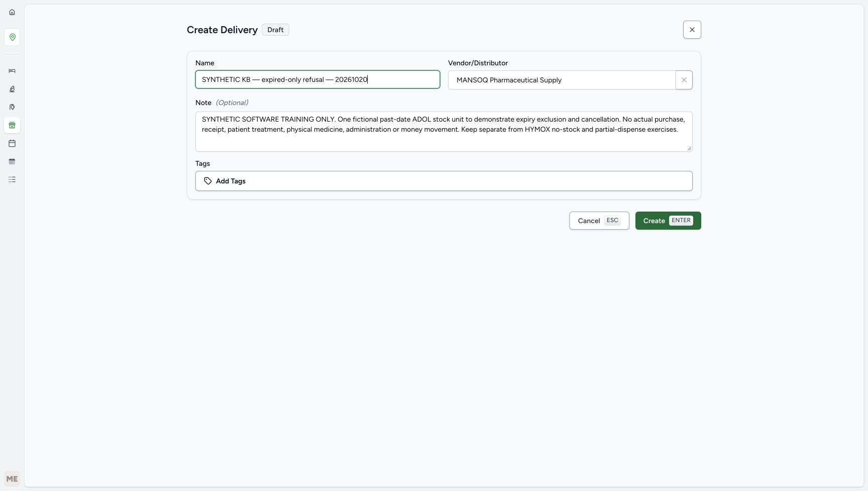Click the location pin sidebar icon

tap(12, 37)
